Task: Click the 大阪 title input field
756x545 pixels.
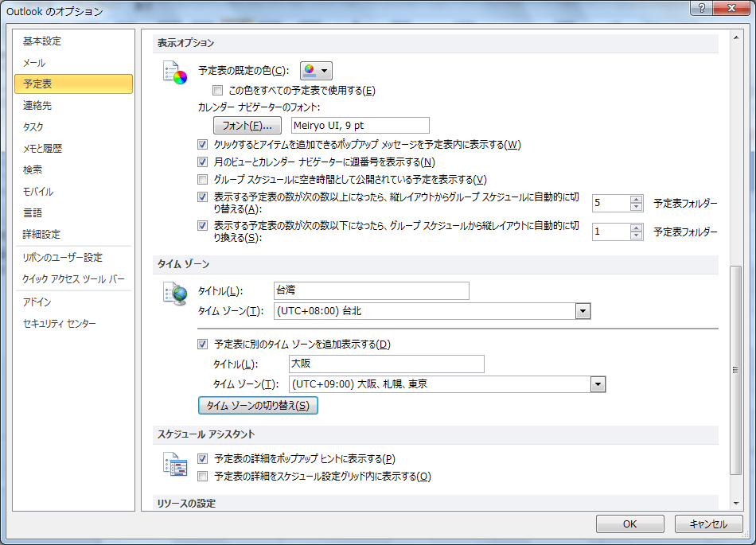Action: [387, 364]
